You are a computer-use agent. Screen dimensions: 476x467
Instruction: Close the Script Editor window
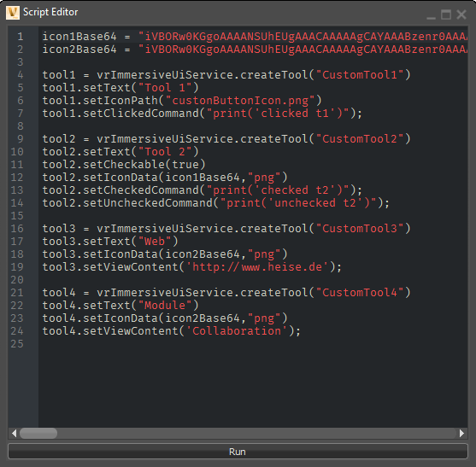click(x=461, y=15)
